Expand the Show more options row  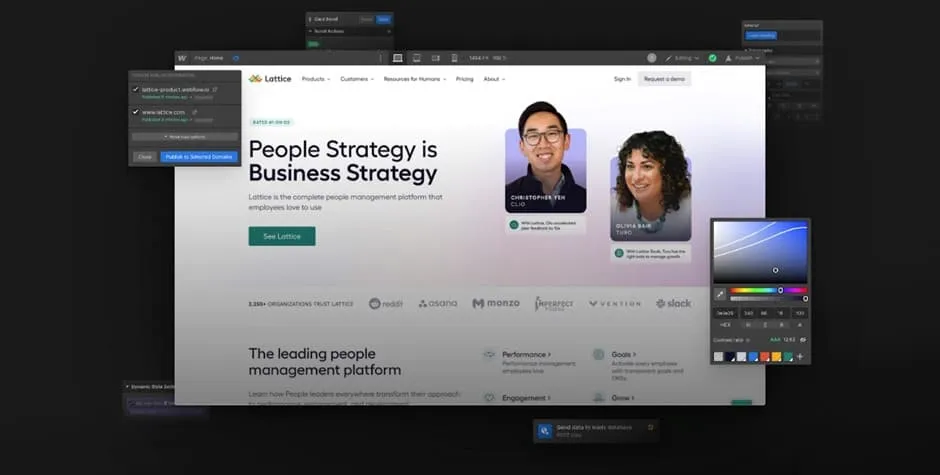coord(185,137)
